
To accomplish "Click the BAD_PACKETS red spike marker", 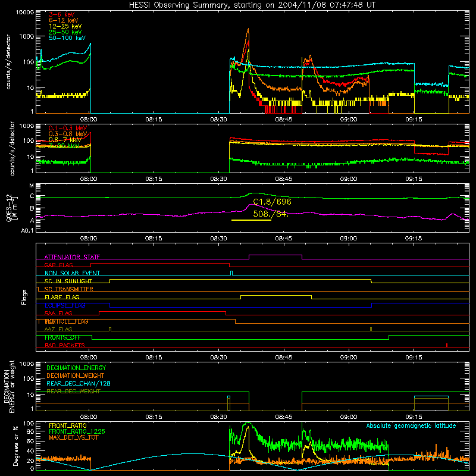I will point(447,345).
